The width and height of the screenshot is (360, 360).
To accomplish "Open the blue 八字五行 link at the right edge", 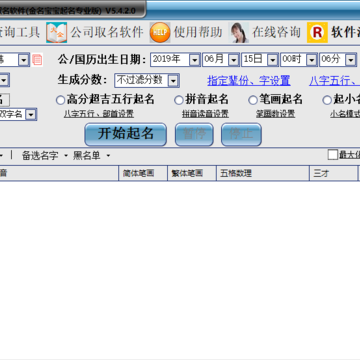I will [334, 81].
